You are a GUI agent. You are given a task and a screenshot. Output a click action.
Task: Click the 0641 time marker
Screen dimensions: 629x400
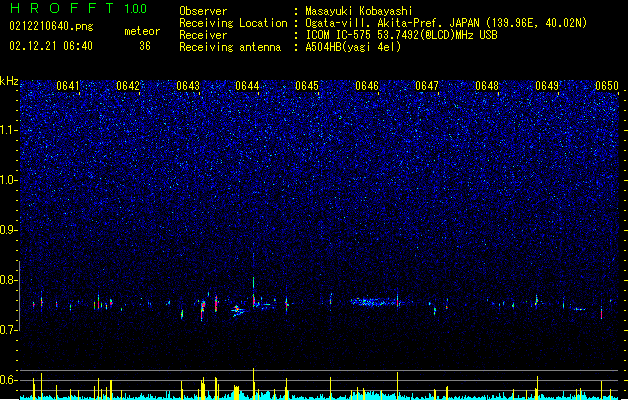[x=68, y=86]
